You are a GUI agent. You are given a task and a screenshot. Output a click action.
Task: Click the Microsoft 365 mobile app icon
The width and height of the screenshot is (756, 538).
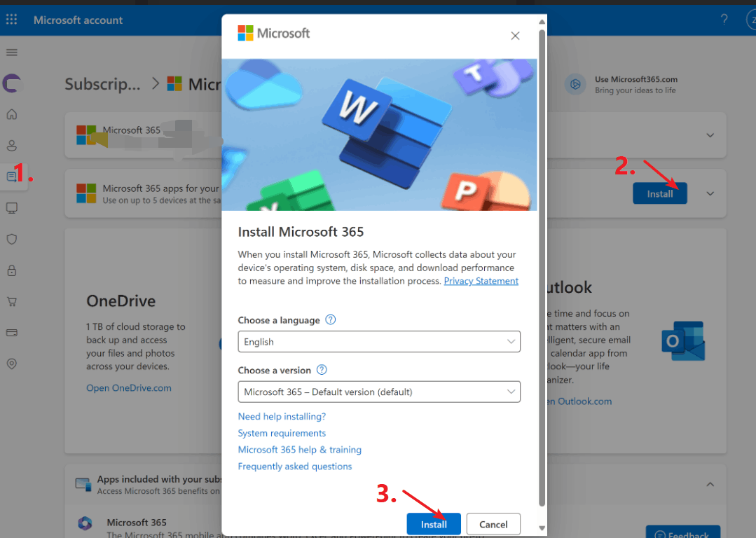tap(85, 523)
